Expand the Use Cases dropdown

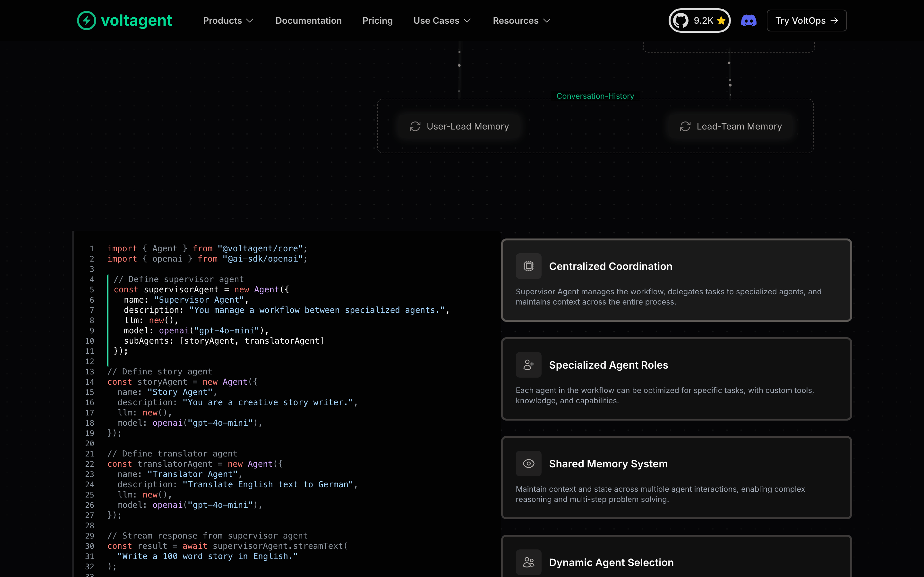(x=442, y=21)
